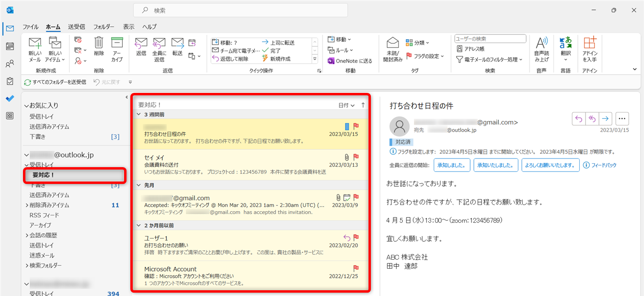Expand the 削除済みアイテム folder
Viewport: 644px width, 296px height.
(x=27, y=205)
